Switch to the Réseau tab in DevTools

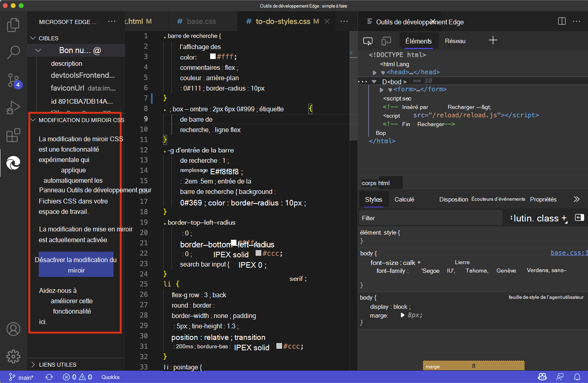tap(455, 41)
